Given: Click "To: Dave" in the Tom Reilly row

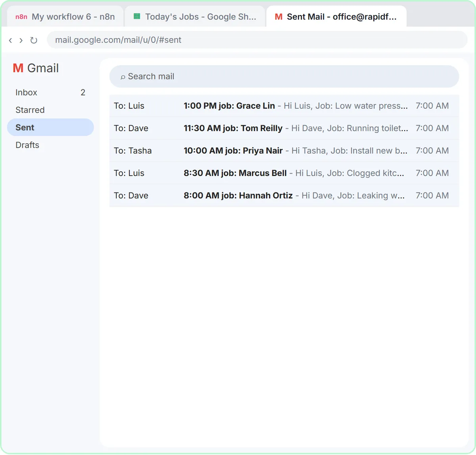Looking at the screenshot, I should [x=131, y=128].
